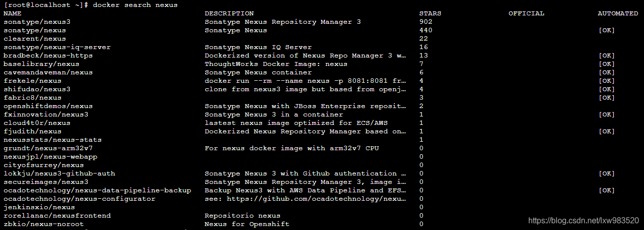Viewport: 644px width, 230px height.
Task: Click the typed command 'docker search nexus'
Action: [x=135, y=5]
